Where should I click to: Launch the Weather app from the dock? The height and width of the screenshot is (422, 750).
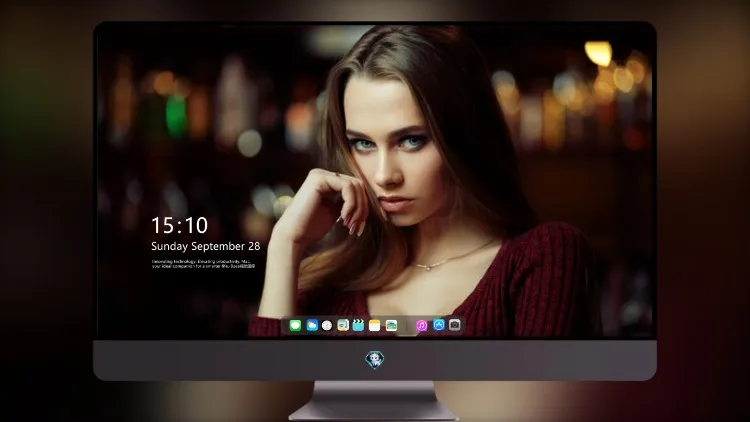tap(312, 326)
